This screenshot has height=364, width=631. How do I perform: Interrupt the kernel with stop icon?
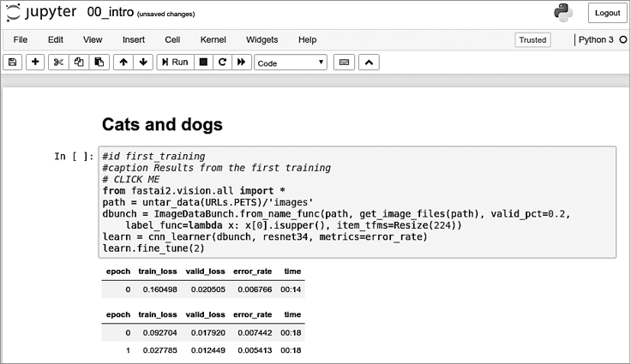(203, 63)
